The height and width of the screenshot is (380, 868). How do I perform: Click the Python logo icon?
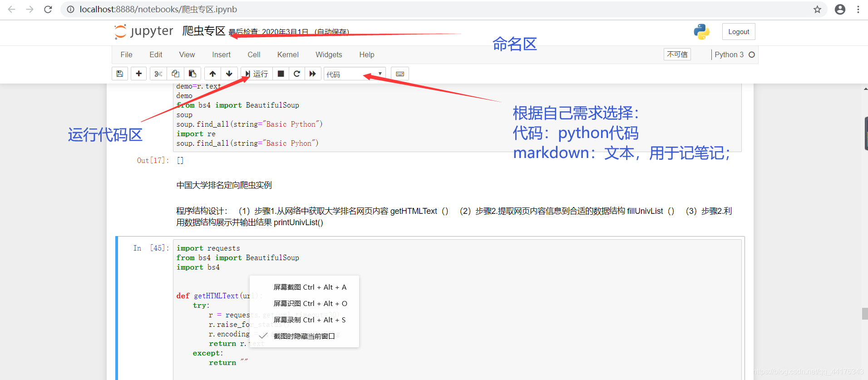(x=701, y=32)
